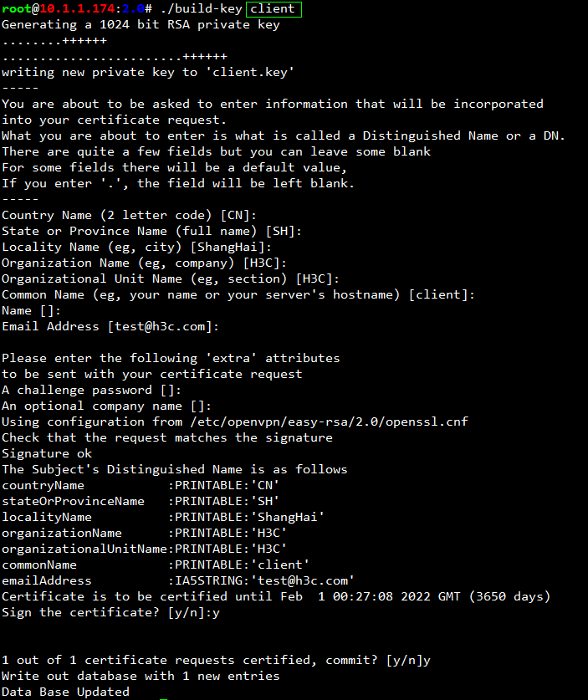Screen dimensions: 588x700
Task: Click the State or Province [SH] prompt
Action: coord(151,232)
